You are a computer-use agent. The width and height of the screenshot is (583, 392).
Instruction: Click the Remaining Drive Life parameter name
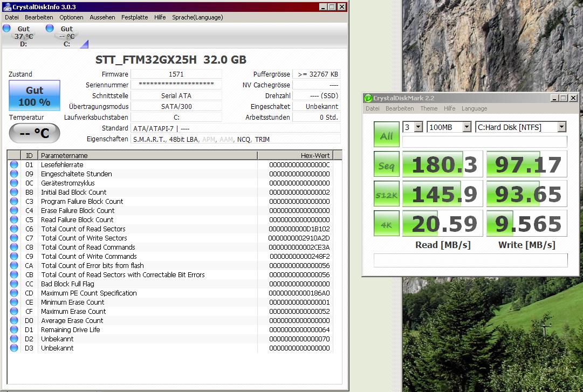[x=71, y=329]
